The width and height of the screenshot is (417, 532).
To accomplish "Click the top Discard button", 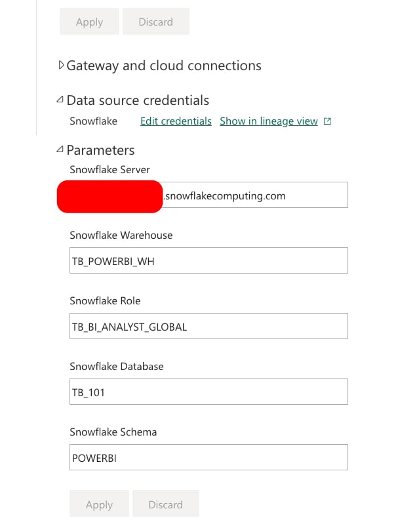I will [156, 21].
